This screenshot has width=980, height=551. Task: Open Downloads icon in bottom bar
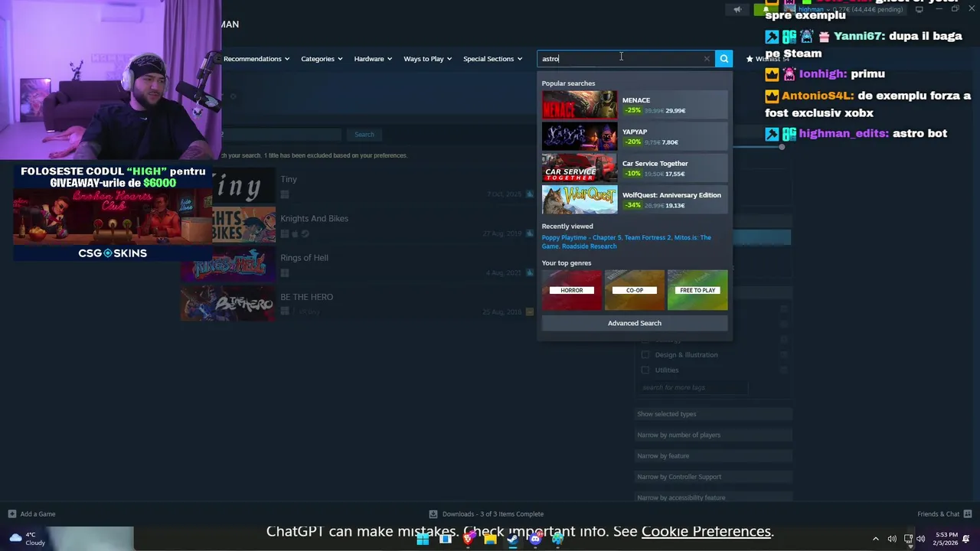pos(433,514)
